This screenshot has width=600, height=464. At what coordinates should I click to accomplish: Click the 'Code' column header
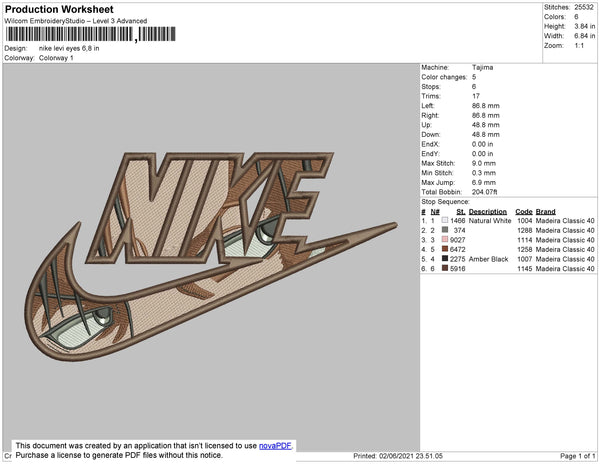point(524,212)
